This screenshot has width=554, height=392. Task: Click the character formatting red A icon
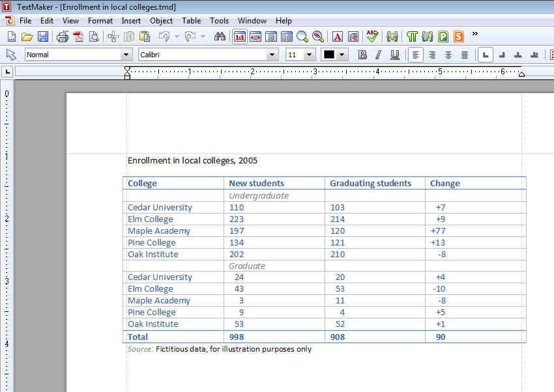pos(338,36)
